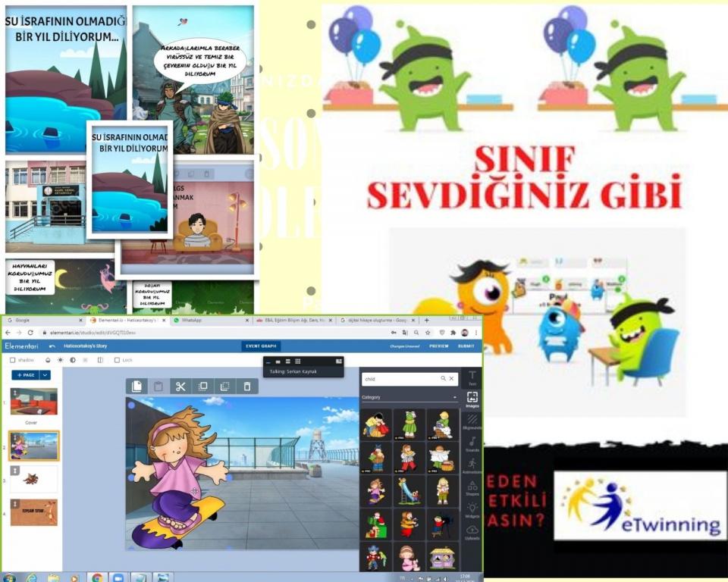Screen dimensions: 728x582
Task: Click the Hatiosortakoy's Story title
Action: tap(86, 346)
